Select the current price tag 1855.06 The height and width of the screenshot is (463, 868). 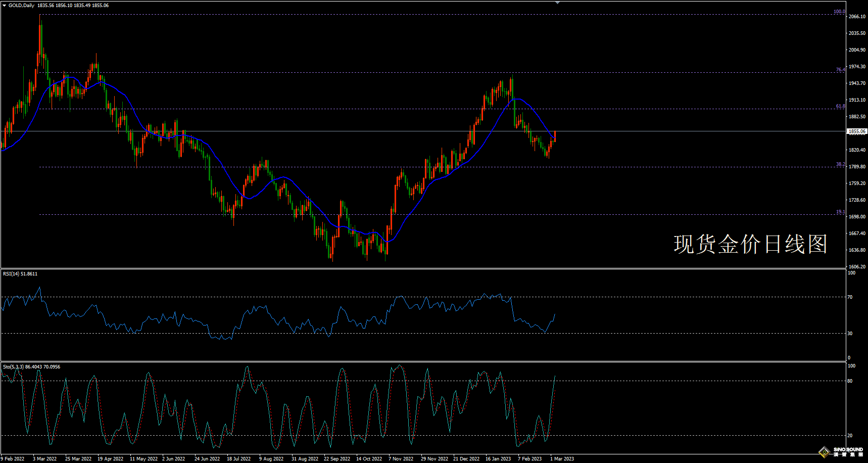click(857, 131)
